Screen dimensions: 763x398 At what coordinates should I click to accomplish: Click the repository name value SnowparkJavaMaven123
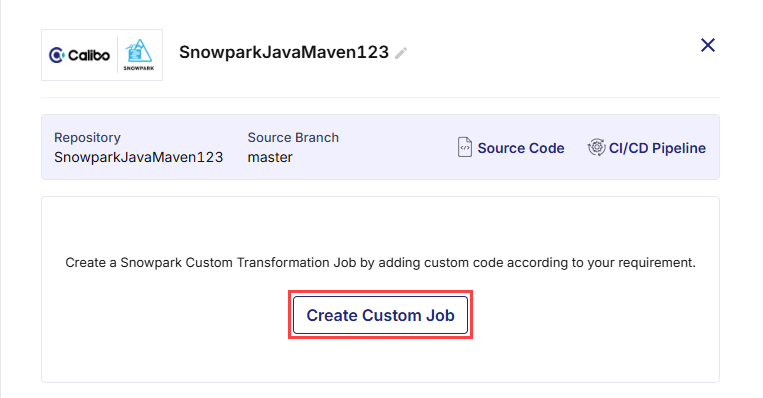[x=139, y=157]
